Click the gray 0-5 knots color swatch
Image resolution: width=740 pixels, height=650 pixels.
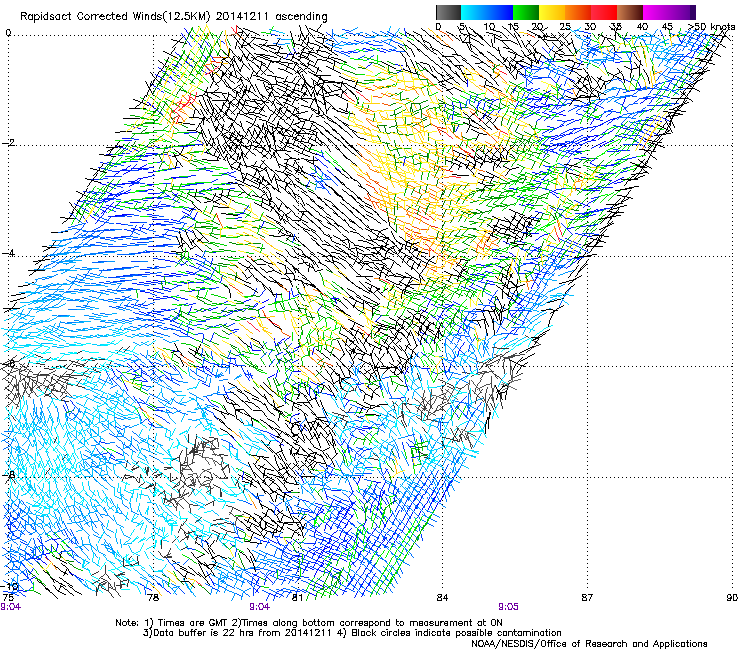pyautogui.click(x=448, y=12)
